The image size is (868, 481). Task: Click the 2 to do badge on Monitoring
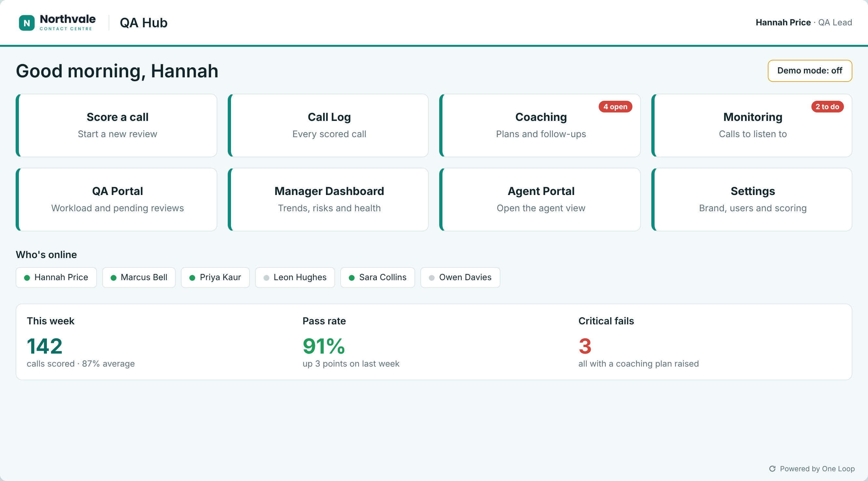[x=827, y=107]
